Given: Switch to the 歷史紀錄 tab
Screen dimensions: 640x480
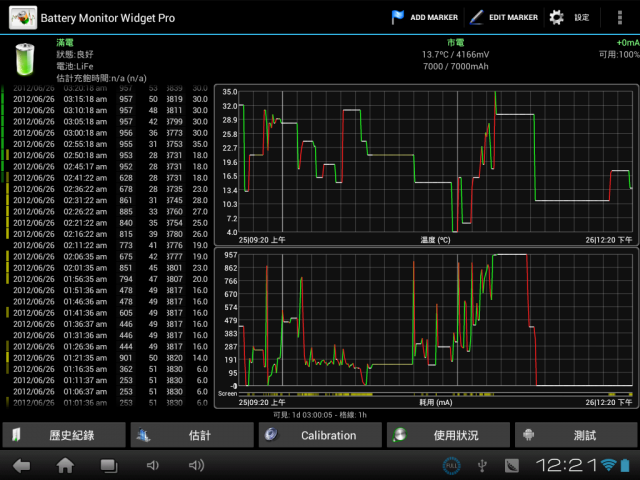Looking at the screenshot, I should [x=64, y=435].
